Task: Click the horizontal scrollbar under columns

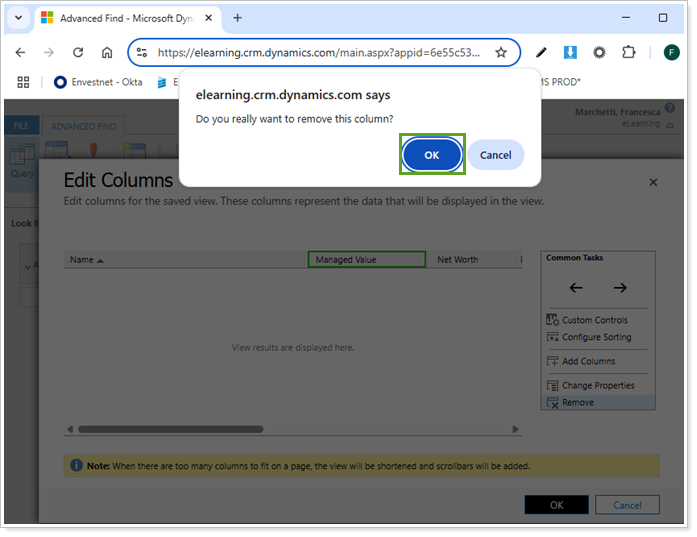Action: pyautogui.click(x=170, y=429)
